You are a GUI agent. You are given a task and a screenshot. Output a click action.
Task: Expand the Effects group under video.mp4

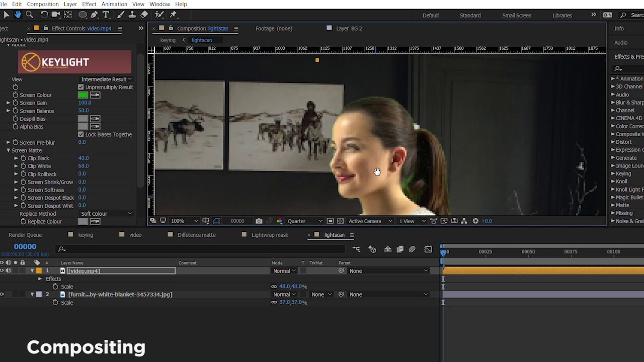click(40, 279)
